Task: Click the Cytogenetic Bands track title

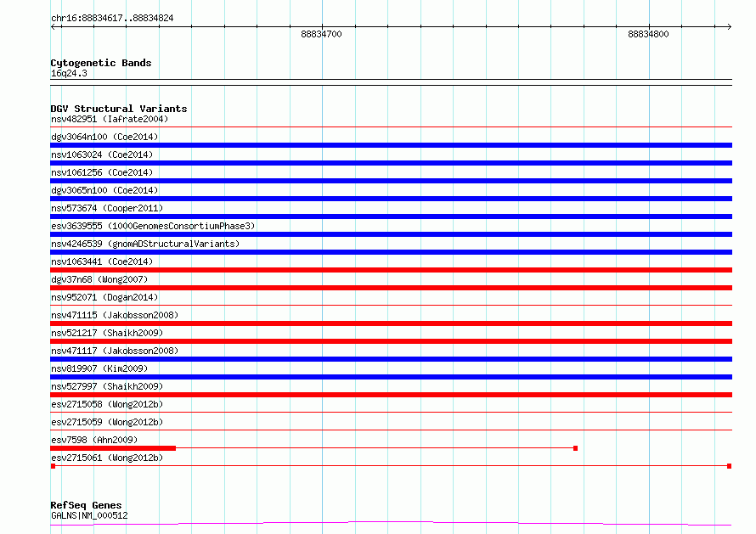Action: tap(101, 63)
